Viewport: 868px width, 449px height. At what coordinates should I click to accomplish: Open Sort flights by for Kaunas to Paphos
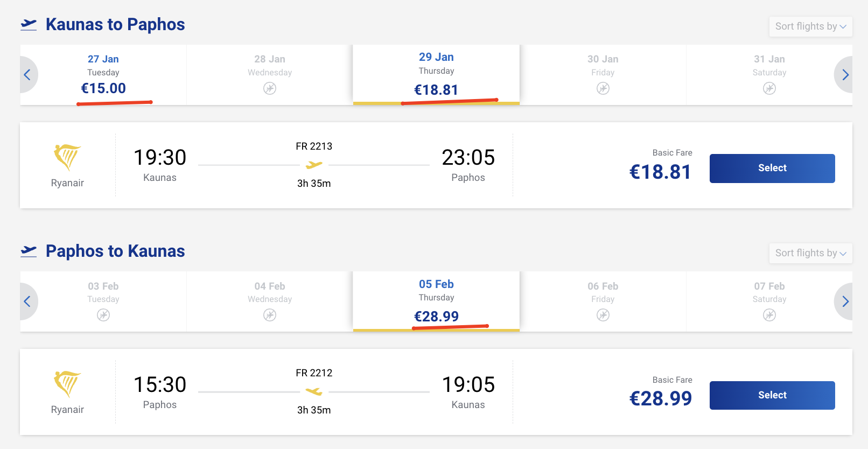[810, 26]
